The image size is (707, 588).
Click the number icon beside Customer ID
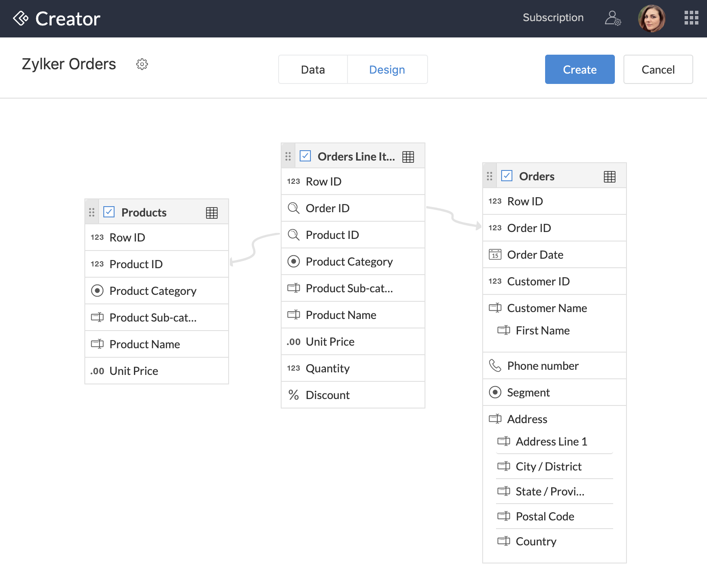pos(495,281)
